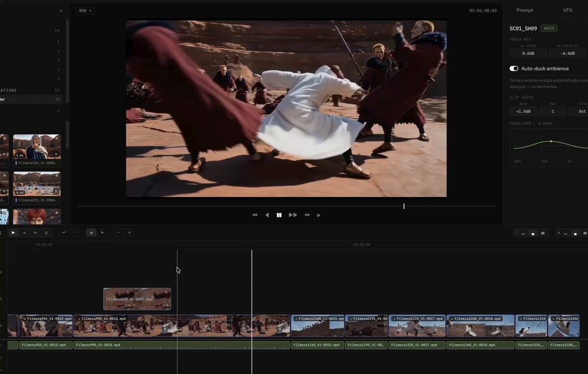Click the AUDIO badge next to SC01_SH09

coord(549,28)
